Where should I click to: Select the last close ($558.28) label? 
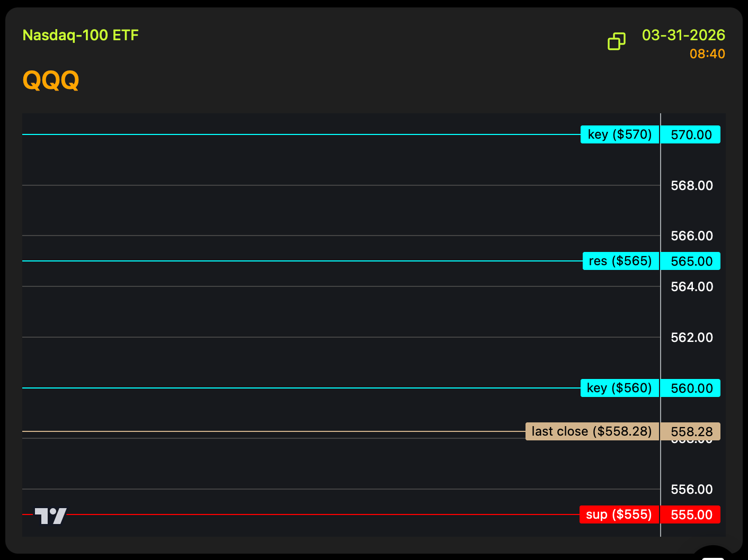tap(591, 431)
